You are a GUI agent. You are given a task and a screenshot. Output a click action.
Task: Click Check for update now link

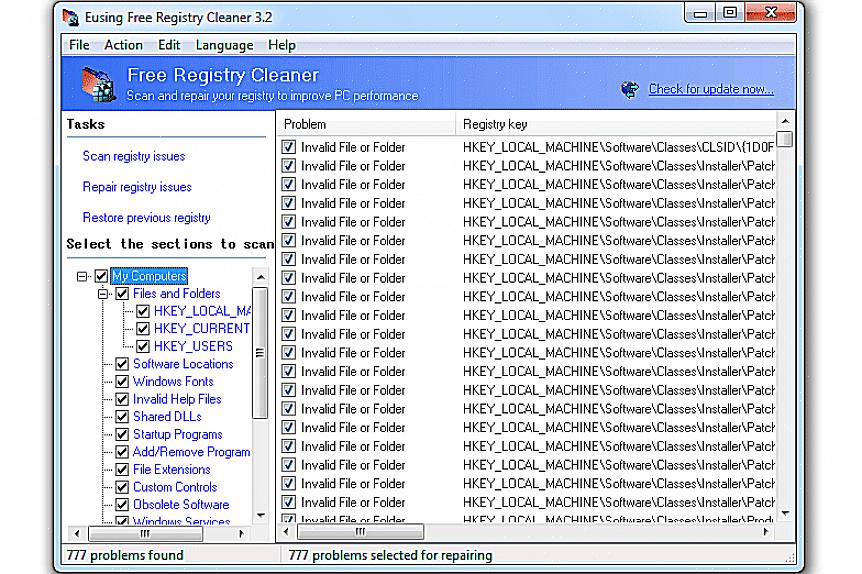(711, 89)
